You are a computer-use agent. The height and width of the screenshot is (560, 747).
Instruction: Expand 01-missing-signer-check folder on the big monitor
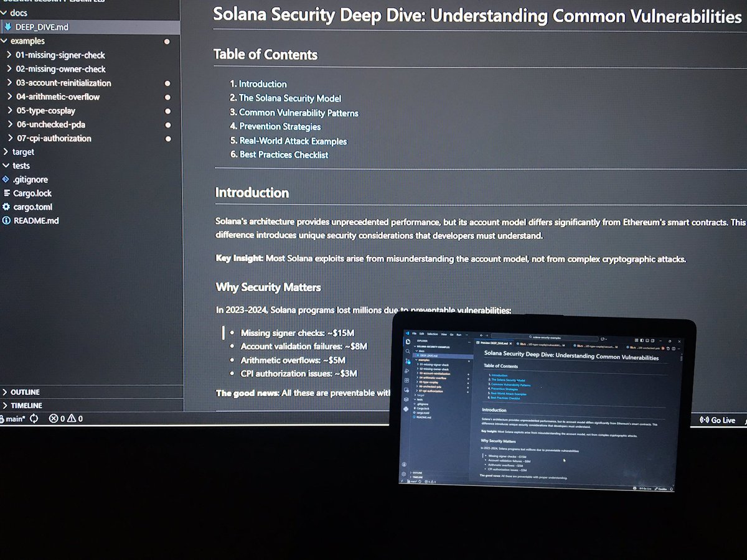9,55
